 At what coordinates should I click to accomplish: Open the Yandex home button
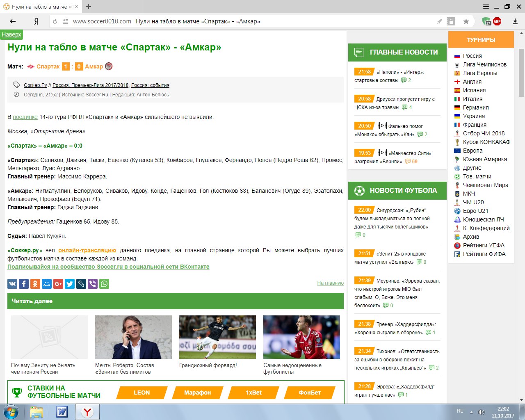[x=36, y=21]
